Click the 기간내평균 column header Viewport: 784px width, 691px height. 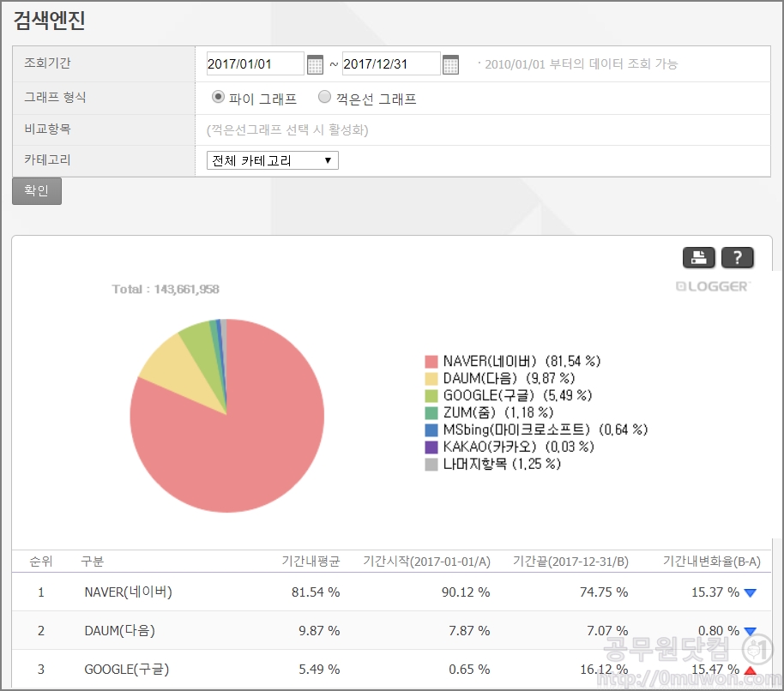tap(311, 562)
